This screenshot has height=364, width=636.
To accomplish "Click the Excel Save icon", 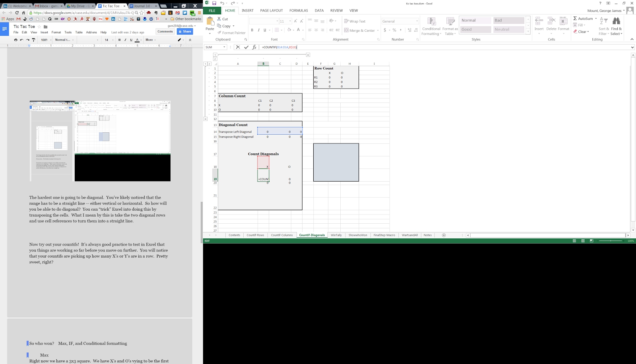I will [x=214, y=3].
